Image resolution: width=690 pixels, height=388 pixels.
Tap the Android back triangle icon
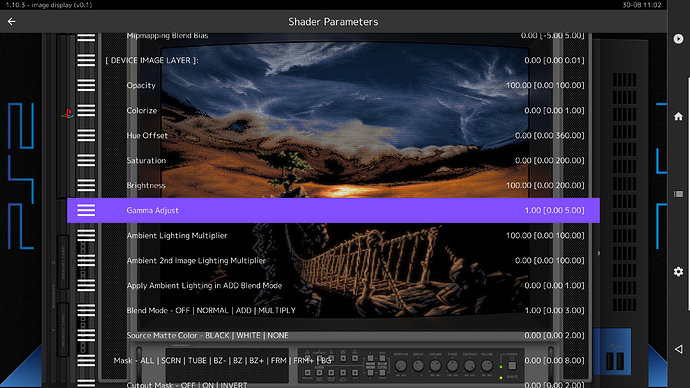pyautogui.click(x=678, y=349)
